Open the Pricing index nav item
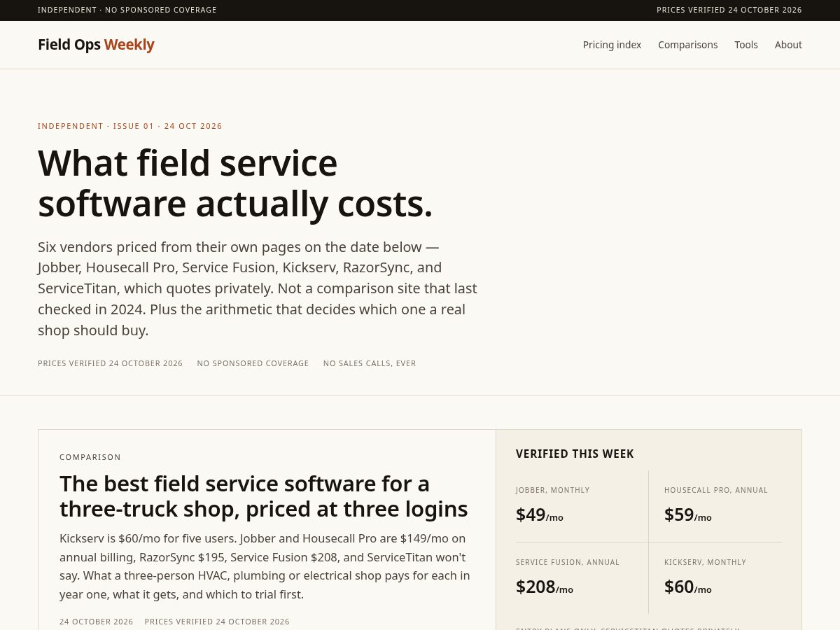840x630 pixels. [612, 45]
